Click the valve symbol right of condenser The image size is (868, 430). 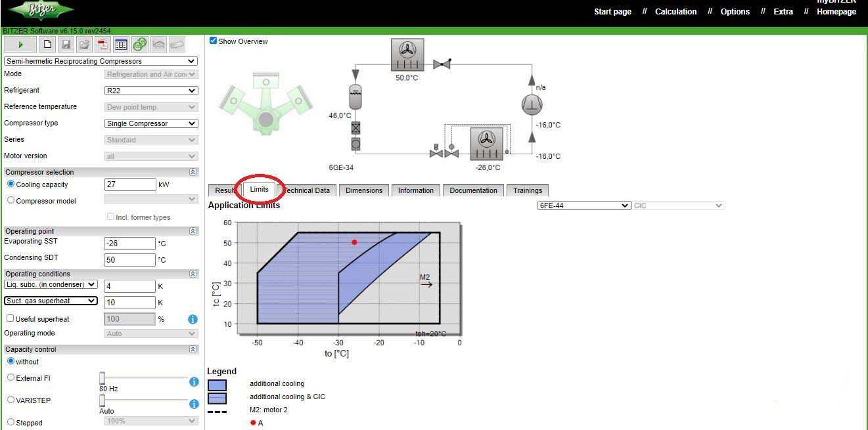(442, 64)
